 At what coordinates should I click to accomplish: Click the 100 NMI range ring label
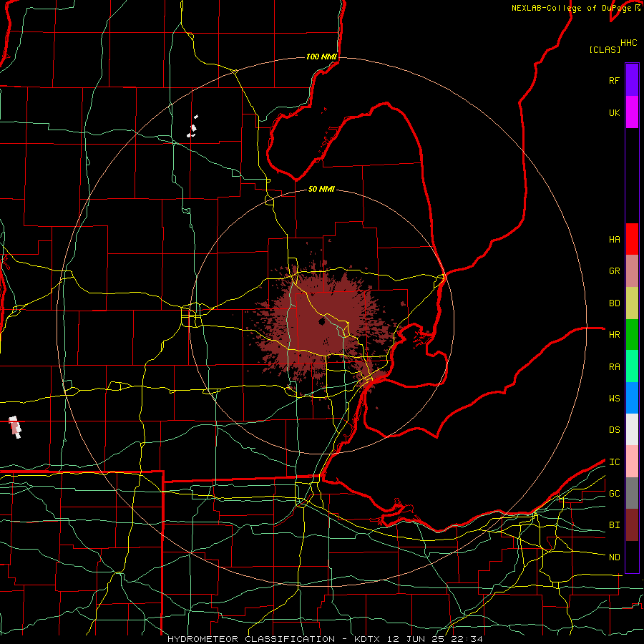point(321,57)
